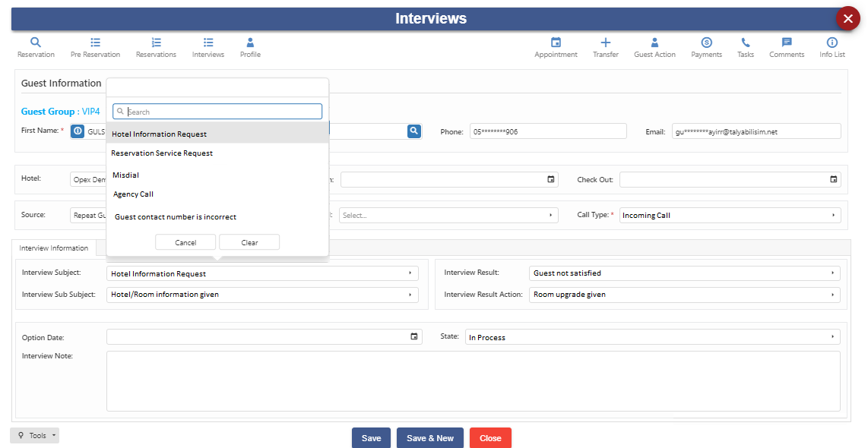Viewport: 868px width, 448px height.
Task: Expand the Call Type dropdown
Action: click(730, 215)
